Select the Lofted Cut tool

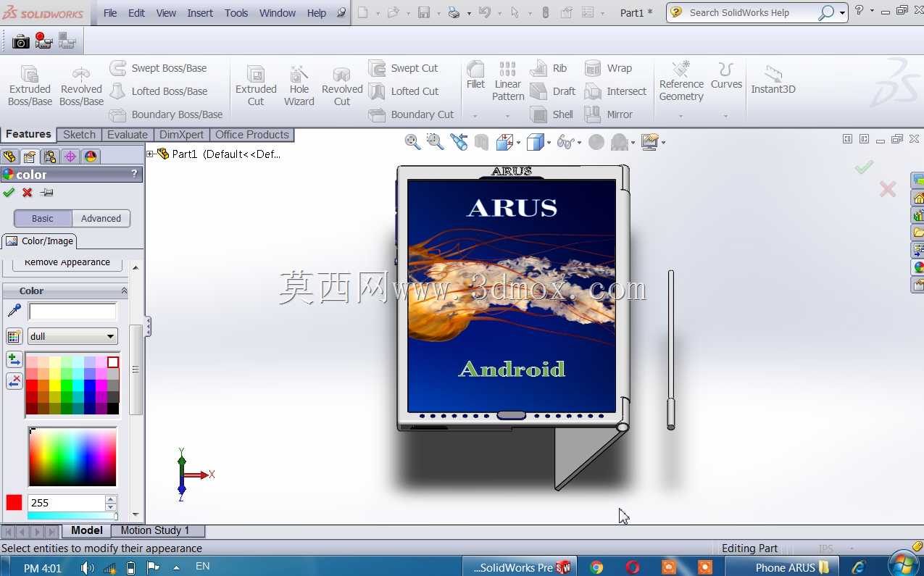coord(403,91)
